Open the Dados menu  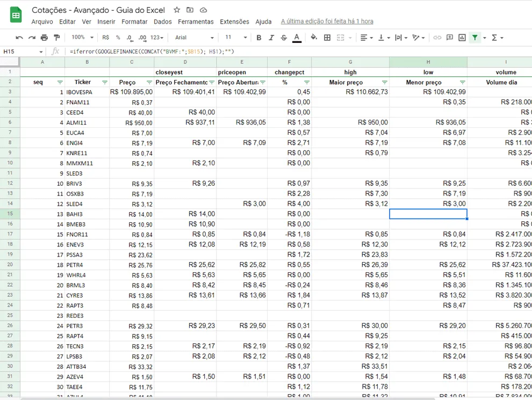click(x=162, y=21)
